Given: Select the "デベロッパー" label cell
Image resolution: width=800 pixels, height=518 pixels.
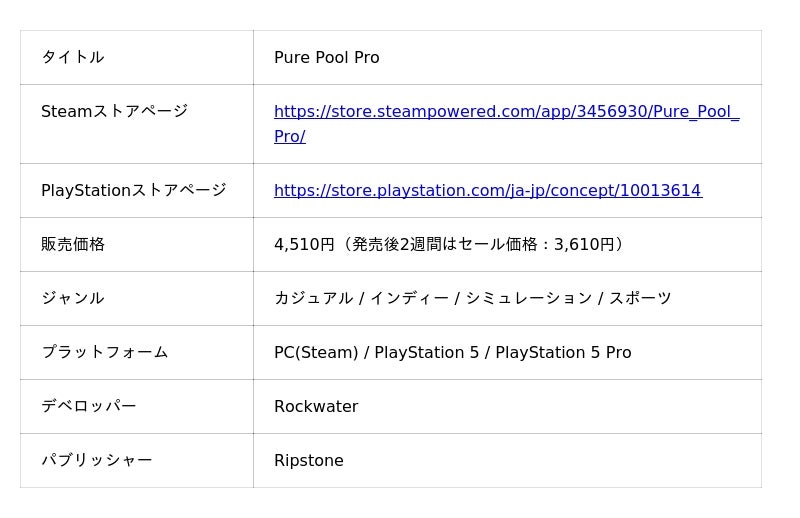Looking at the screenshot, I should (88, 406).
